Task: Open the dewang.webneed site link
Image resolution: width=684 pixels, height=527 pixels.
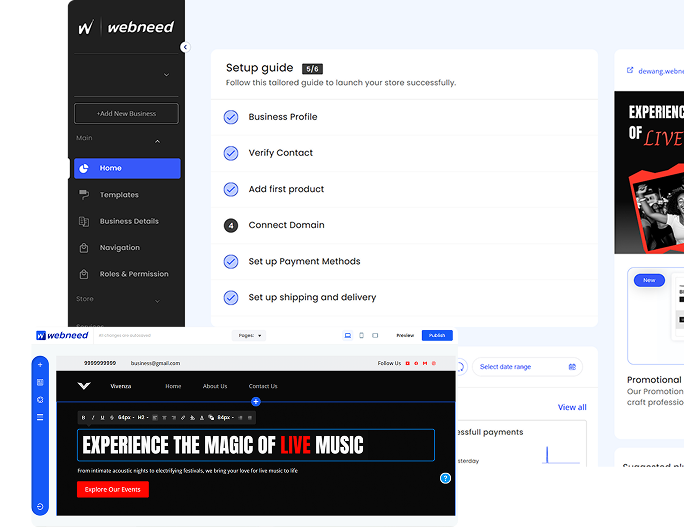Action: (x=660, y=71)
